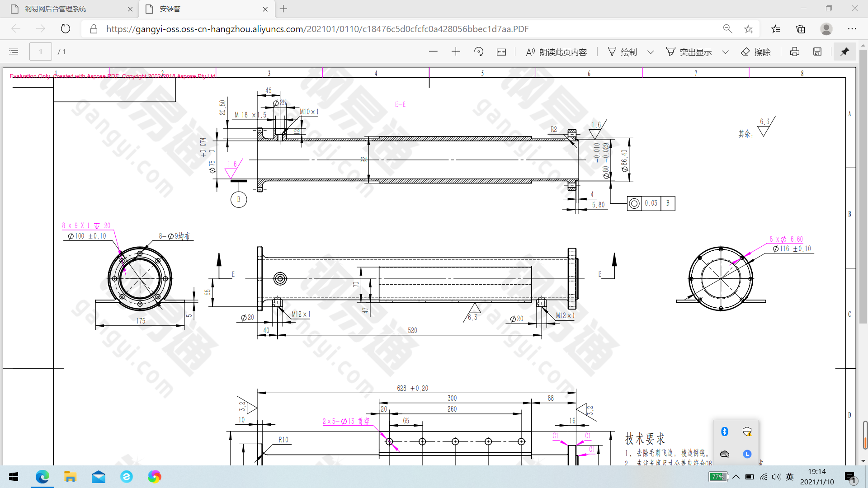The image size is (868, 488).
Task: Switch input language 英 indicator
Action: tap(790, 477)
